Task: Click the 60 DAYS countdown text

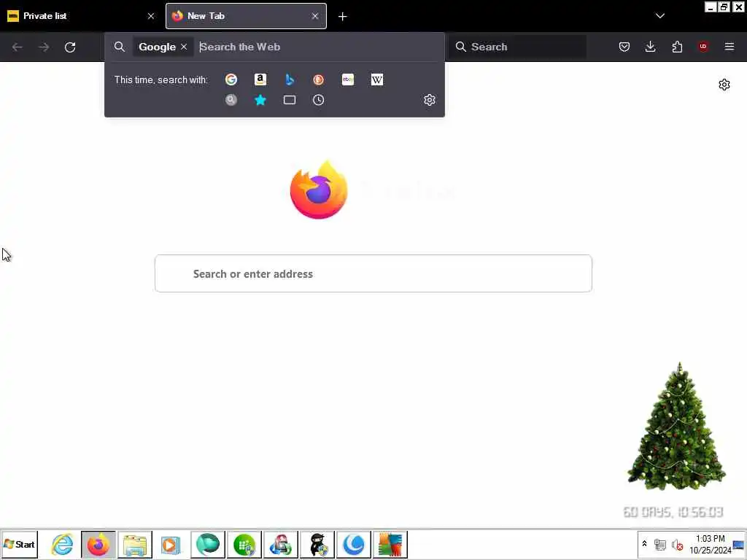Action: [x=673, y=512]
